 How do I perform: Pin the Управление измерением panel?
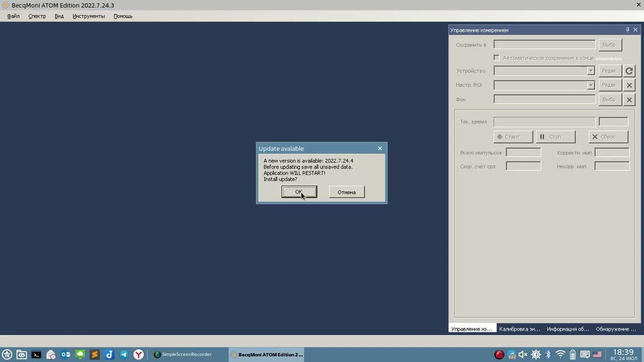coord(627,30)
